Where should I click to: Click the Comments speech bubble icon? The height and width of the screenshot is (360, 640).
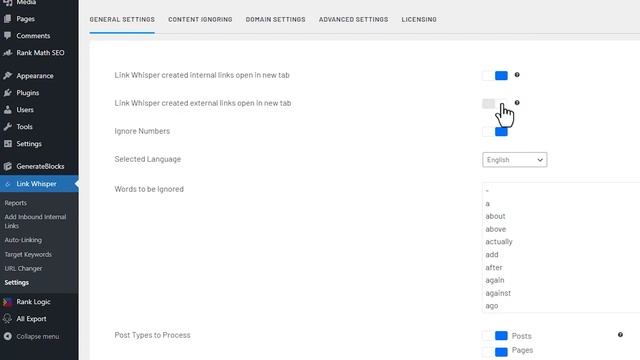(7, 36)
